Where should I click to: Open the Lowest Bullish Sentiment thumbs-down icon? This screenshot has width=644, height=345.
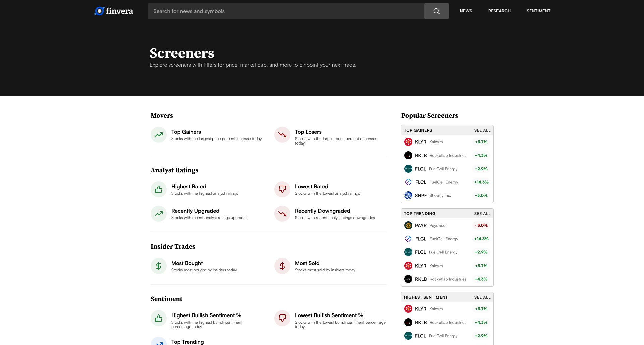click(x=282, y=318)
